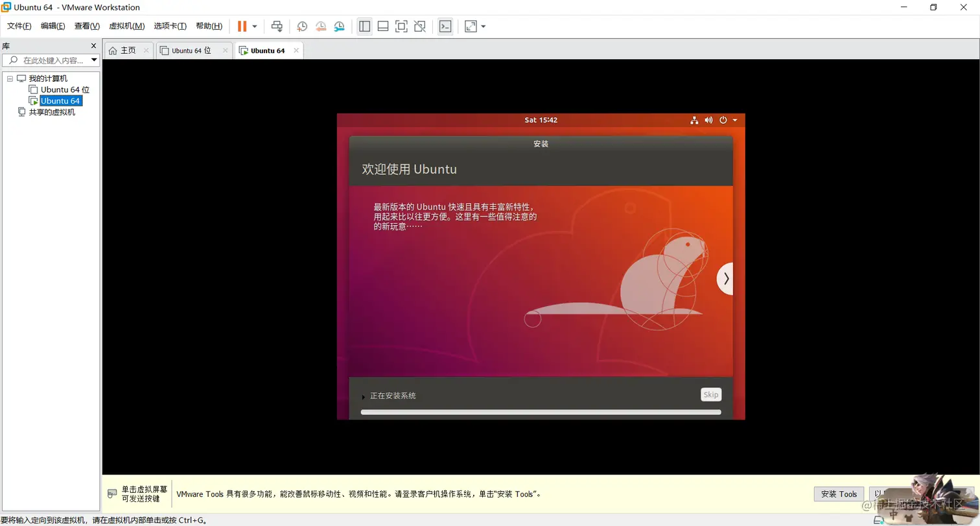980x526 pixels.
Task: Click the Ubuntu network status icon
Action: click(x=694, y=120)
